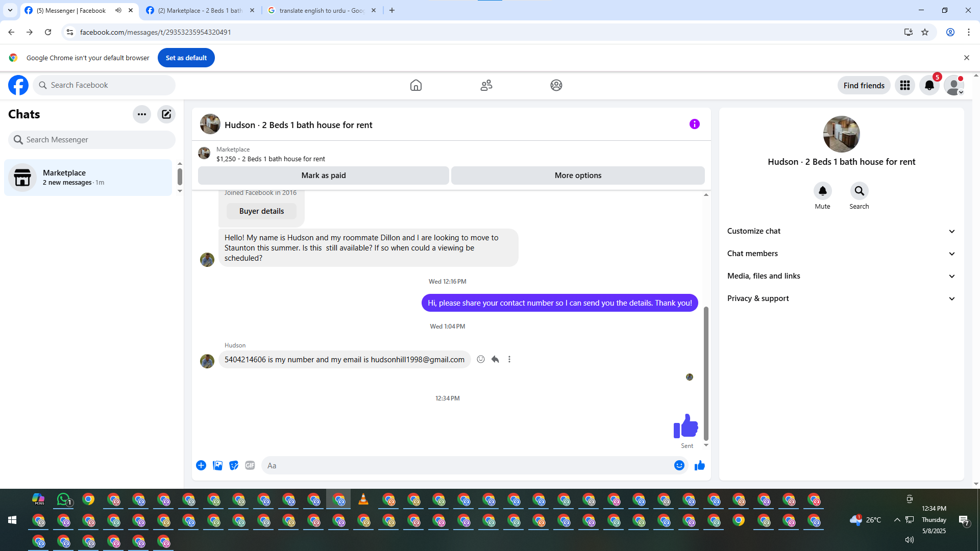
Task: Open Chrome three-dot menu
Action: pos(969,32)
